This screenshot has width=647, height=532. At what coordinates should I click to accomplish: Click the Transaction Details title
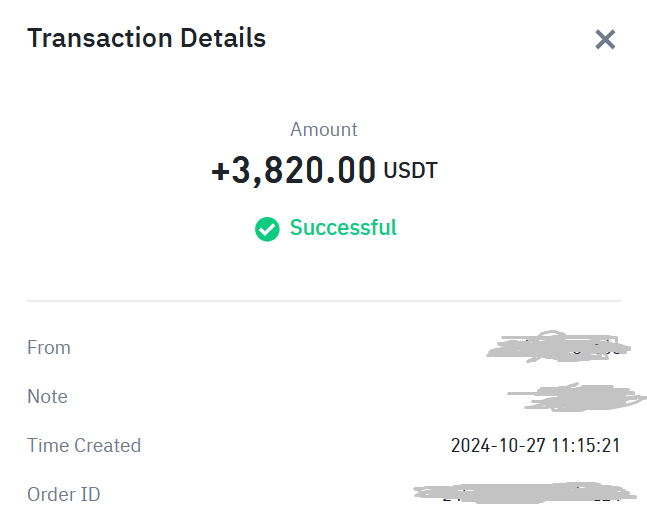[x=146, y=38]
